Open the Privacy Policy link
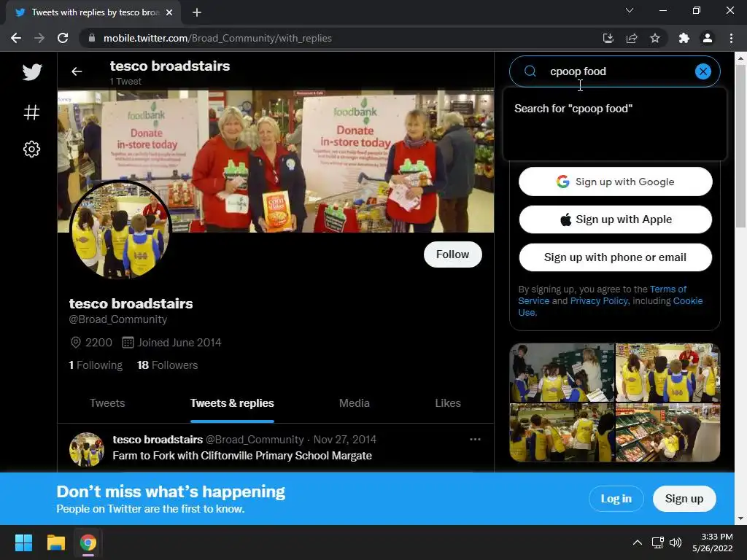The image size is (747, 560). [600, 301]
